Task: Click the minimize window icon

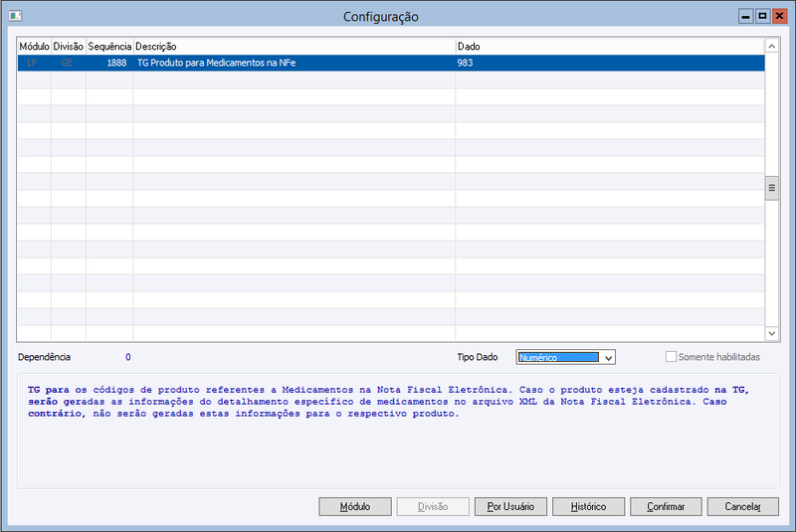Action: 745,16
